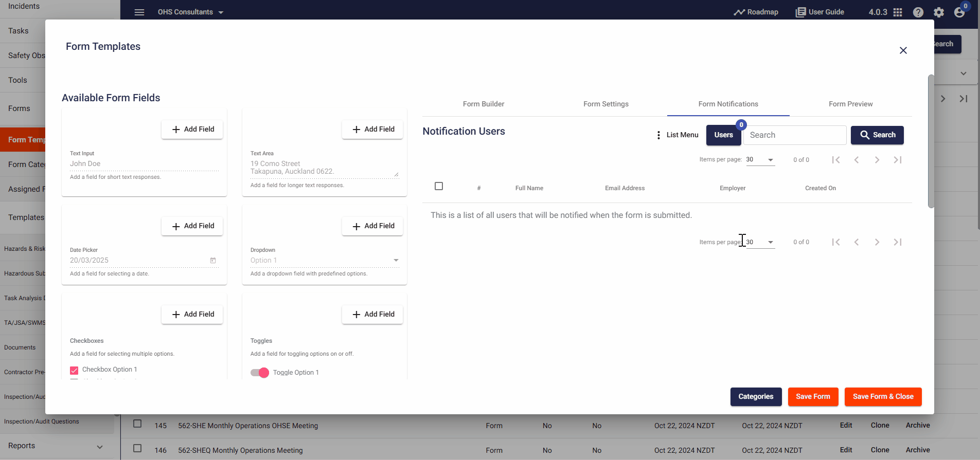Archive the 562-SHEQ Monthly Operations Meeting row

[918, 450]
